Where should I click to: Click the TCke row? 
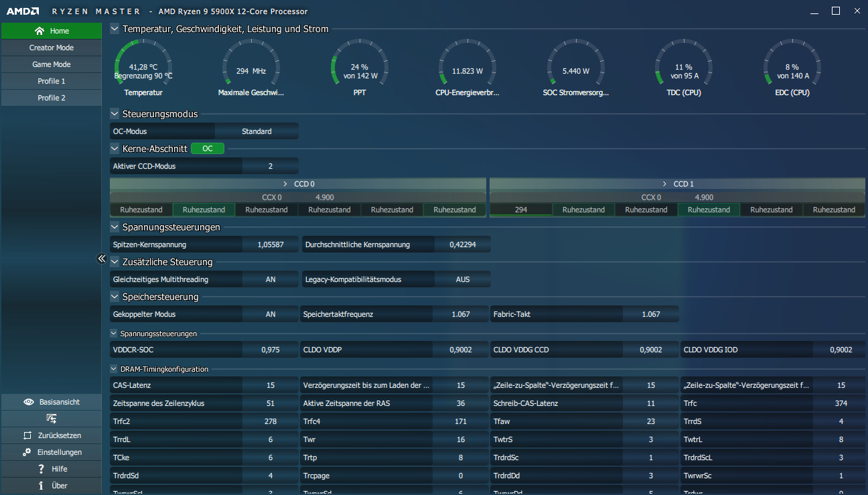(204, 457)
